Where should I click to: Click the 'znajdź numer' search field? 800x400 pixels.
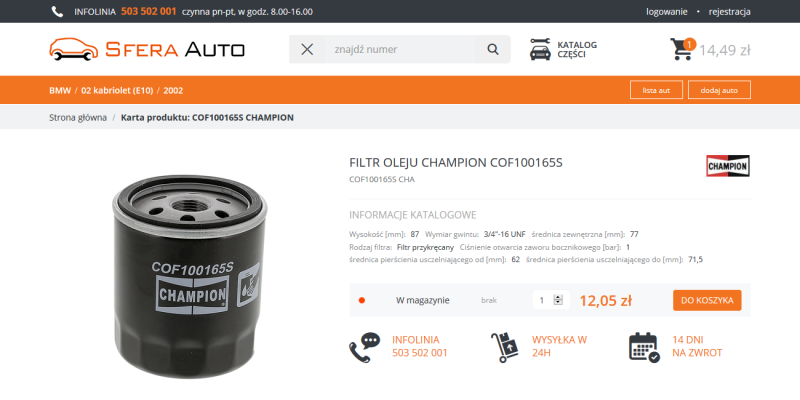(399, 49)
